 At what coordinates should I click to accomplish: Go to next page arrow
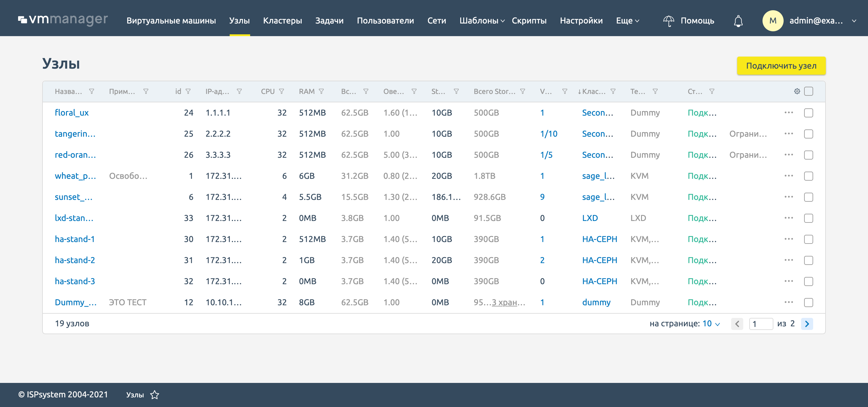click(807, 324)
